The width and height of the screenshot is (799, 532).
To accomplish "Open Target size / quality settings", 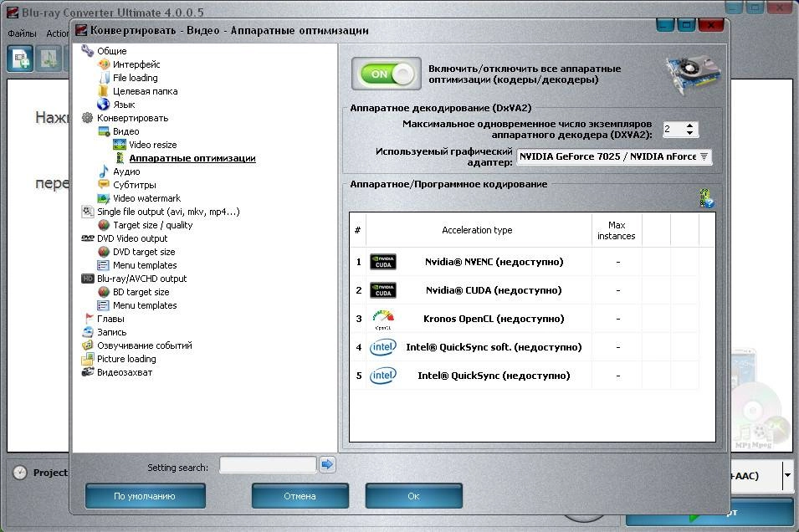I will (x=152, y=225).
